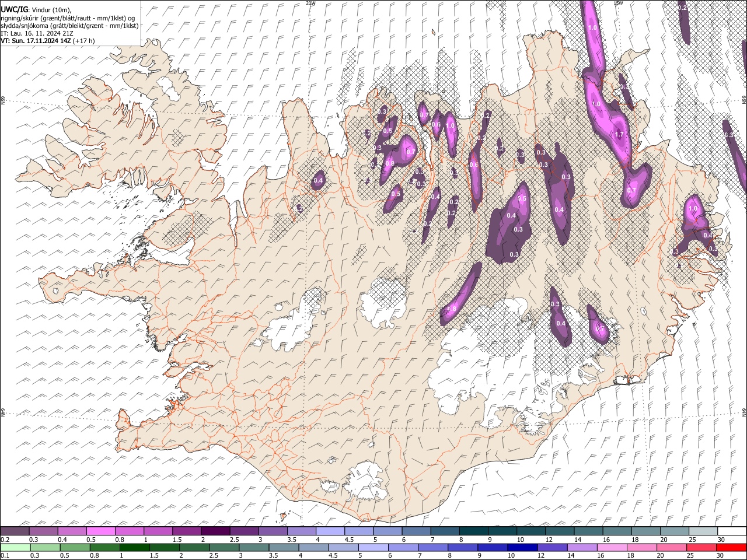Pick the darkest purple 2–2.5 swatch, upper legend

click(x=215, y=531)
